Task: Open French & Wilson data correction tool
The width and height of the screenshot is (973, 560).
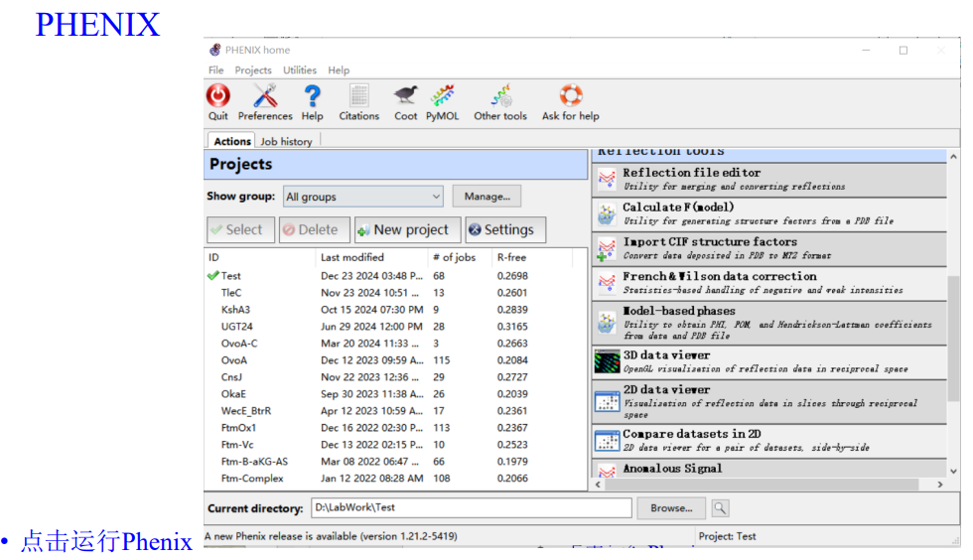Action: click(x=769, y=283)
